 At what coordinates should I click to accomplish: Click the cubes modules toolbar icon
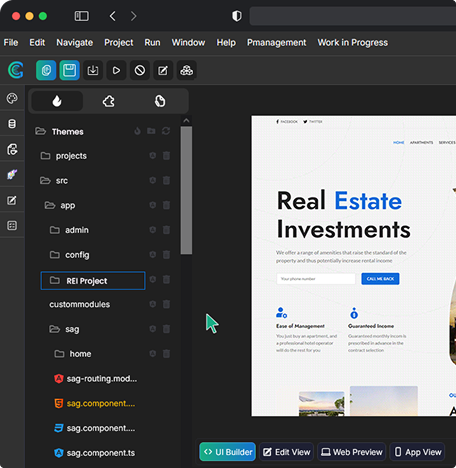186,70
